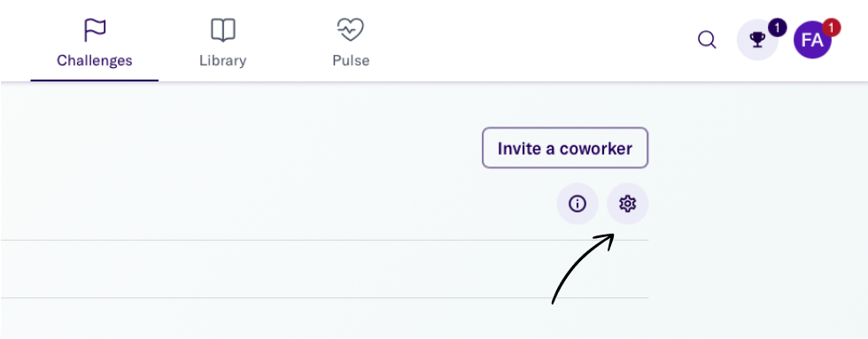
Task: Open the gear settings icon
Action: coord(627,204)
